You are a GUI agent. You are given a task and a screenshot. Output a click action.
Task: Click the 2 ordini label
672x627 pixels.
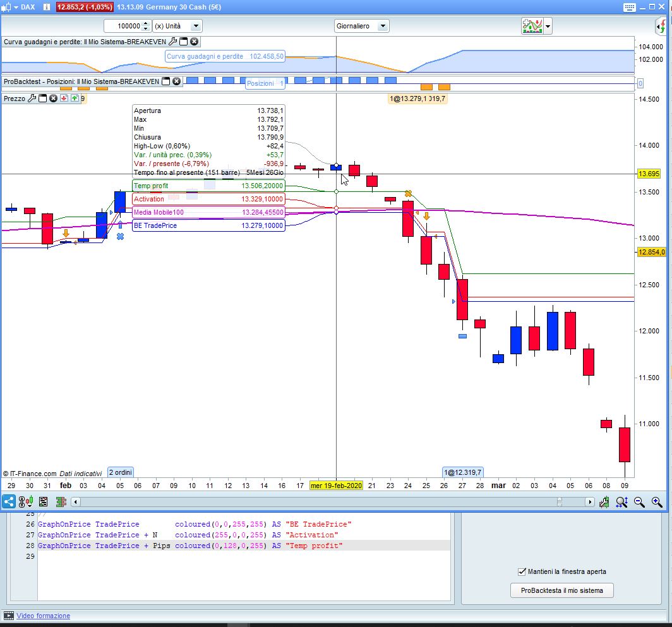click(x=121, y=472)
